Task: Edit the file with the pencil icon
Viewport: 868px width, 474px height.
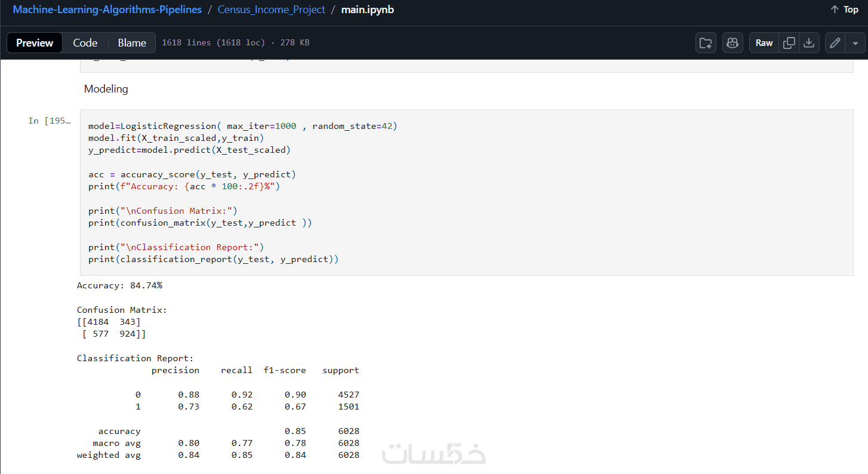Action: pyautogui.click(x=835, y=43)
